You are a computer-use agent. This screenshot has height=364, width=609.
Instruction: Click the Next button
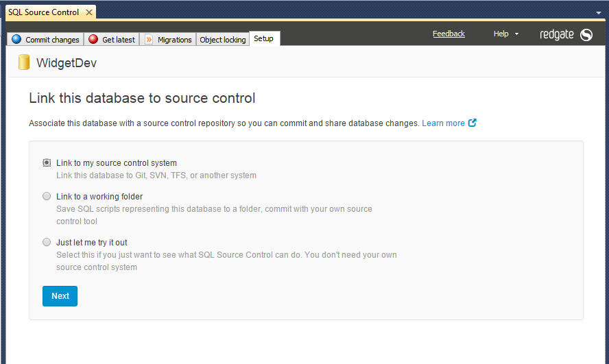[60, 296]
